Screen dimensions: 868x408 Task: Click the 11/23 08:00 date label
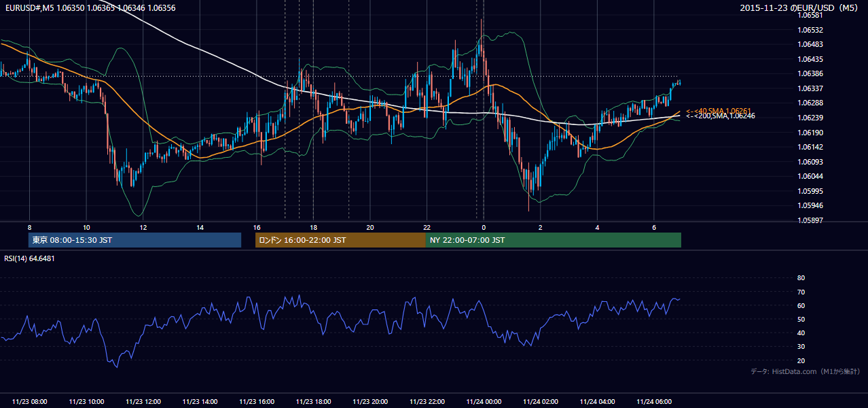click(30, 401)
